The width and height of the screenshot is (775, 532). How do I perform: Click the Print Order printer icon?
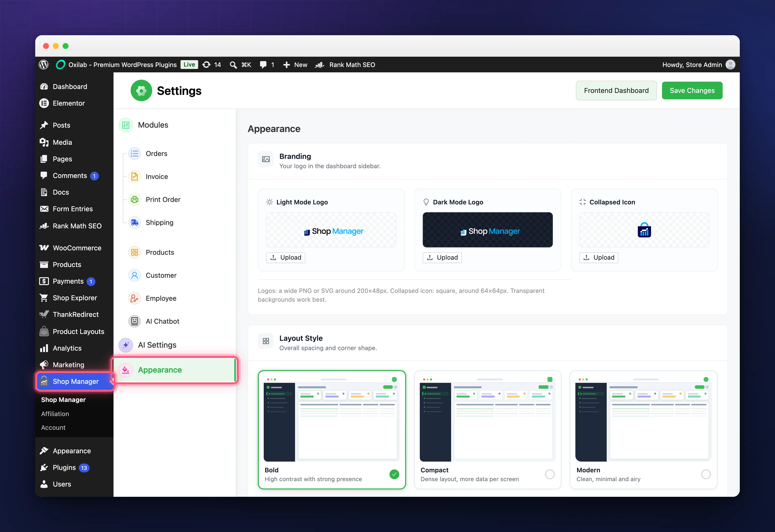[x=134, y=200]
